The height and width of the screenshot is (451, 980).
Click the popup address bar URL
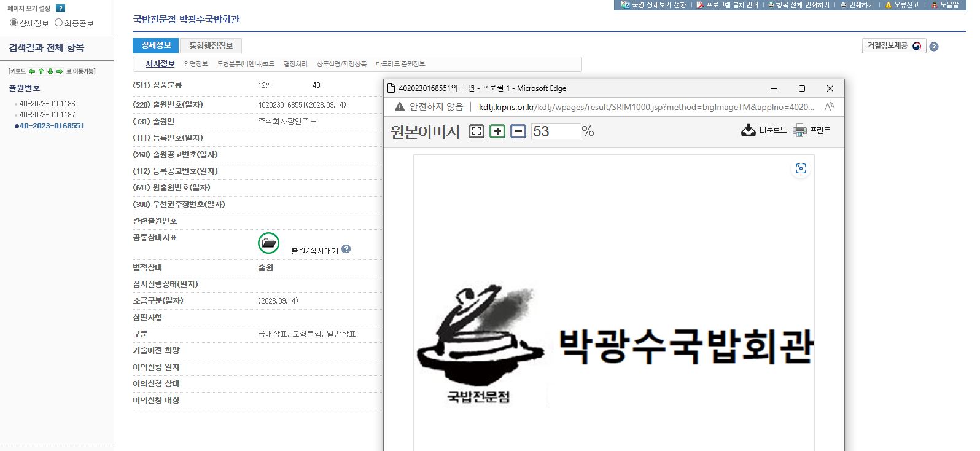(x=647, y=107)
